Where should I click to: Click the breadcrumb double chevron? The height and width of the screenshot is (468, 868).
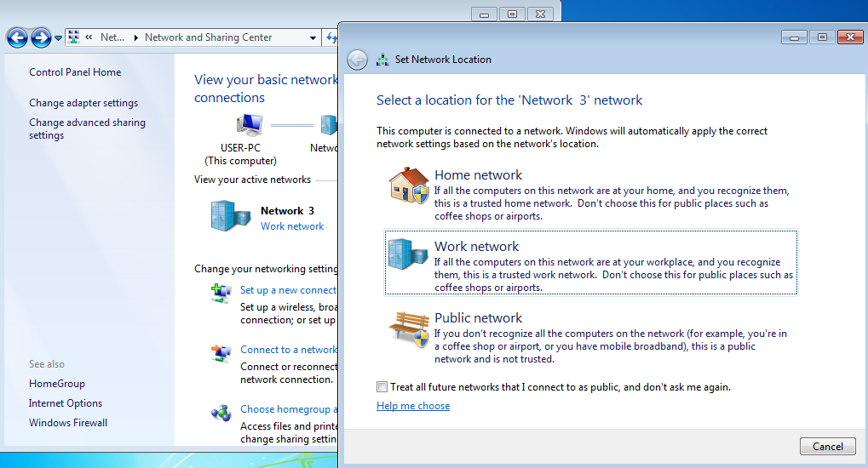tap(89, 37)
